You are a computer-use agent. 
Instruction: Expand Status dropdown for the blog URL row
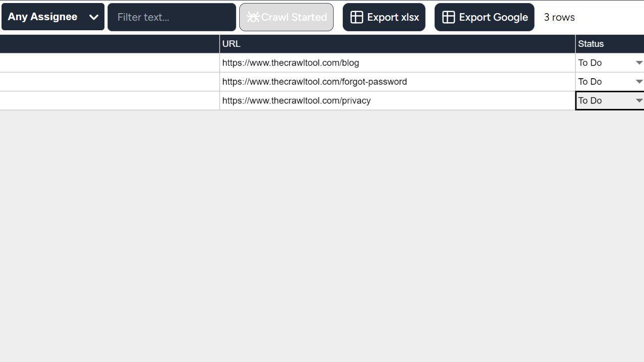pyautogui.click(x=639, y=63)
